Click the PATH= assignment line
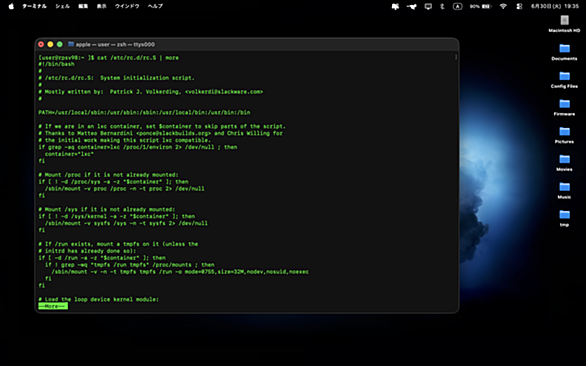 point(144,113)
